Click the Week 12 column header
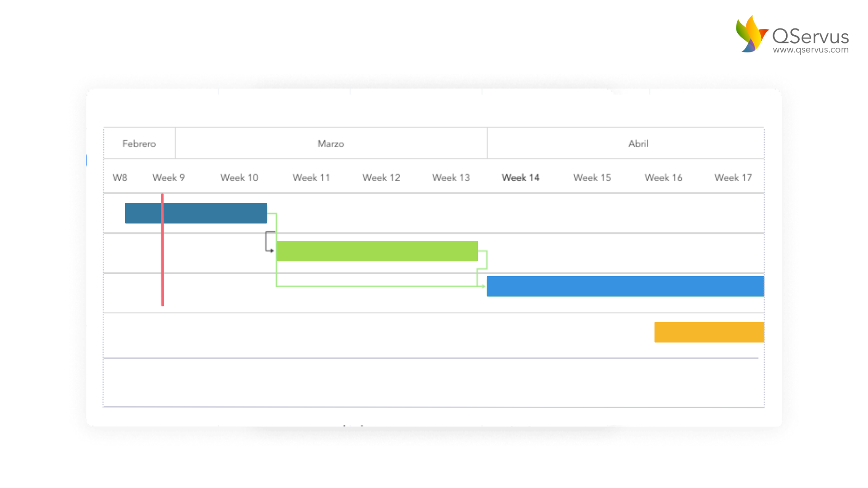 pyautogui.click(x=381, y=178)
